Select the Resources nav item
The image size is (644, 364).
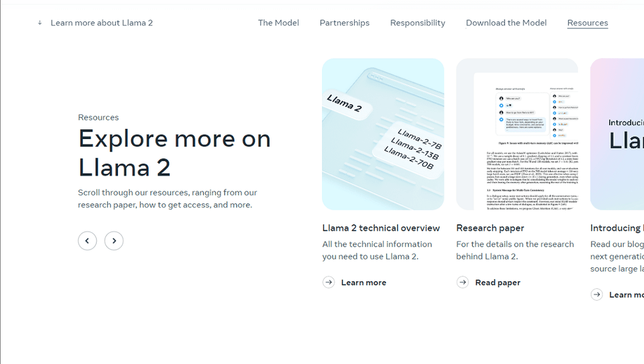point(588,23)
